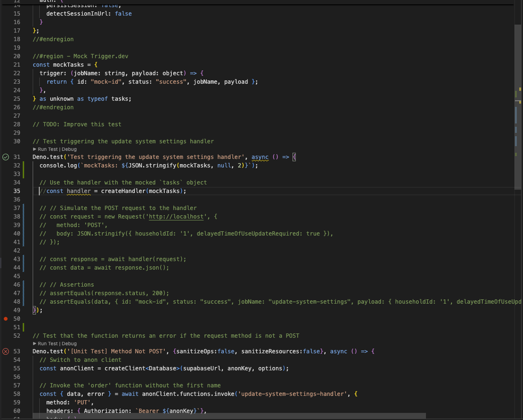Image resolution: width=523 pixels, height=420 pixels.
Task: Click the 'update-system-settings-handler' string on line 58
Action: point(293,394)
